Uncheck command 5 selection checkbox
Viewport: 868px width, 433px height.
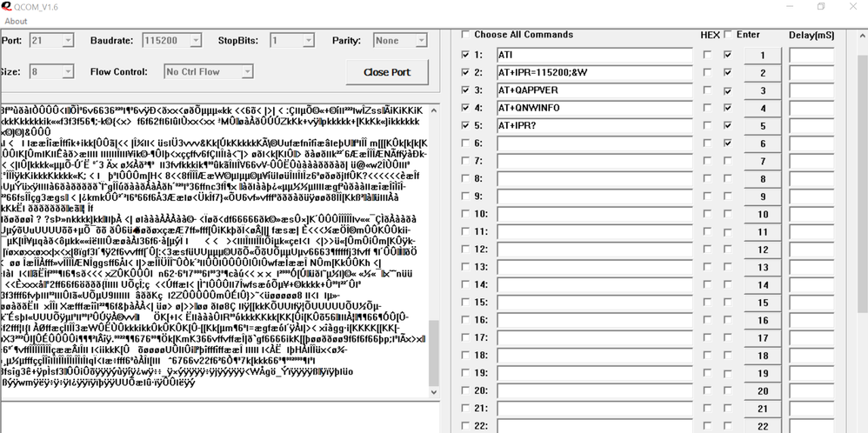[465, 126]
